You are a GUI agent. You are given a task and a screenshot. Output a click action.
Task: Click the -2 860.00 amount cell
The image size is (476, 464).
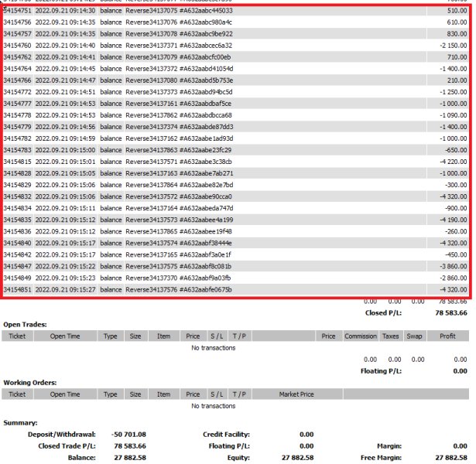454,278
